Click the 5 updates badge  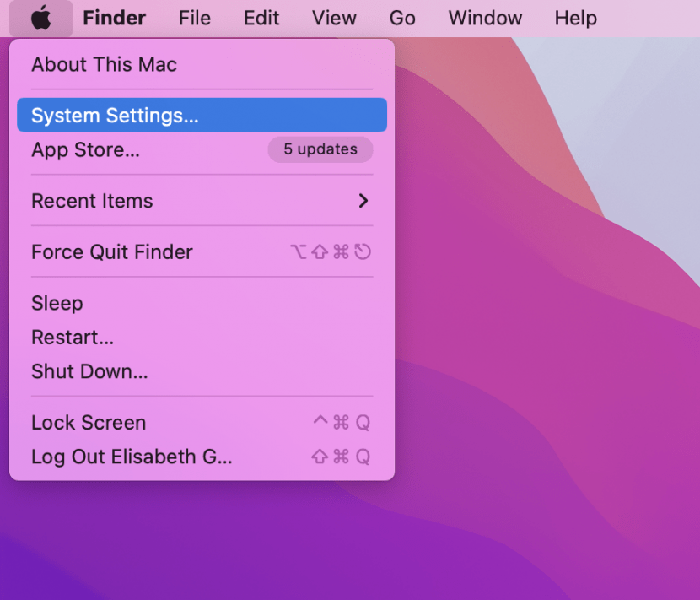pyautogui.click(x=320, y=149)
